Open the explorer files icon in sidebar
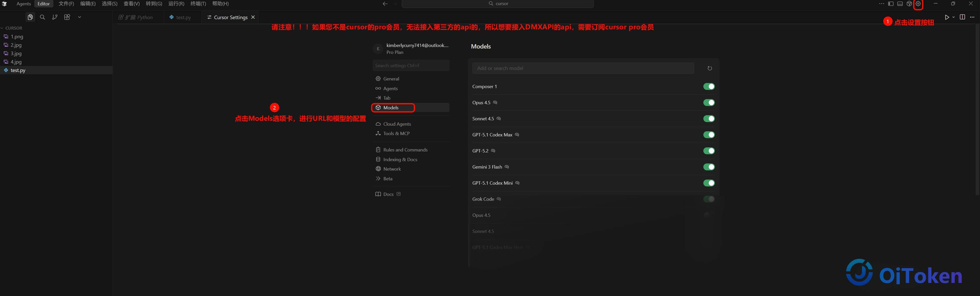 click(30, 17)
